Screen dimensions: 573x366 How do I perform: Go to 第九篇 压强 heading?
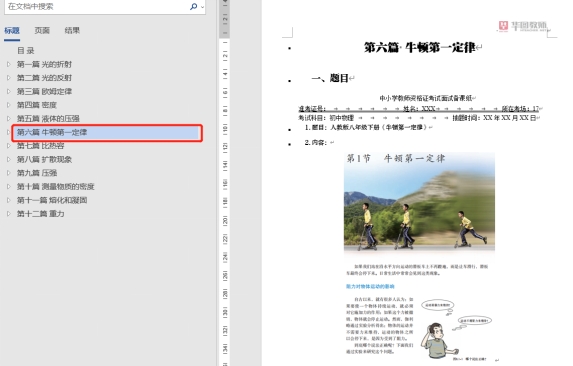(x=37, y=173)
